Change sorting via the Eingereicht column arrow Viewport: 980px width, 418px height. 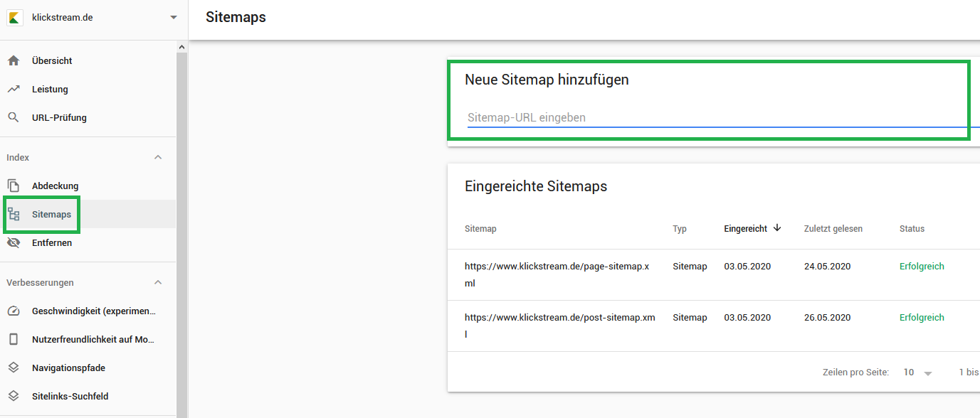pyautogui.click(x=777, y=228)
